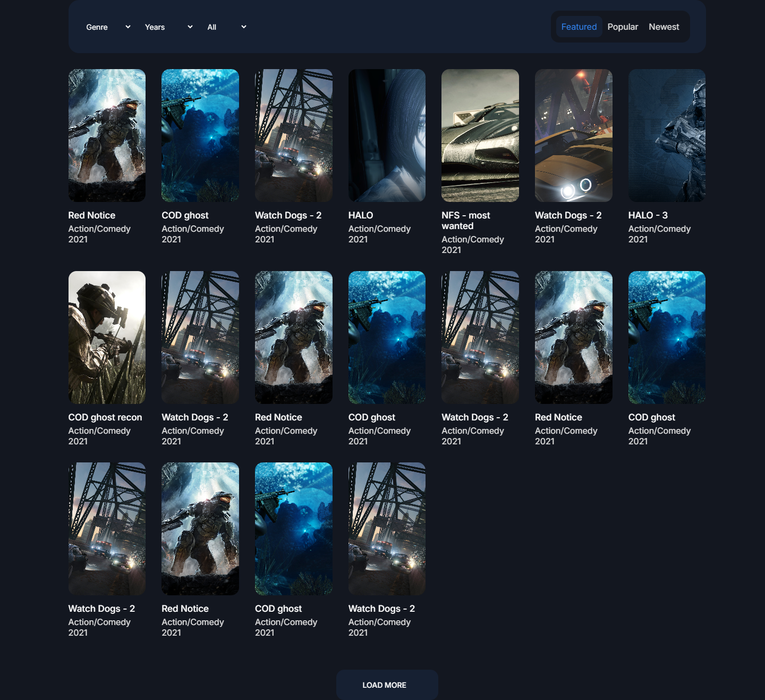Click the NFS - most wanted title
This screenshot has width=765, height=700.
(x=466, y=221)
